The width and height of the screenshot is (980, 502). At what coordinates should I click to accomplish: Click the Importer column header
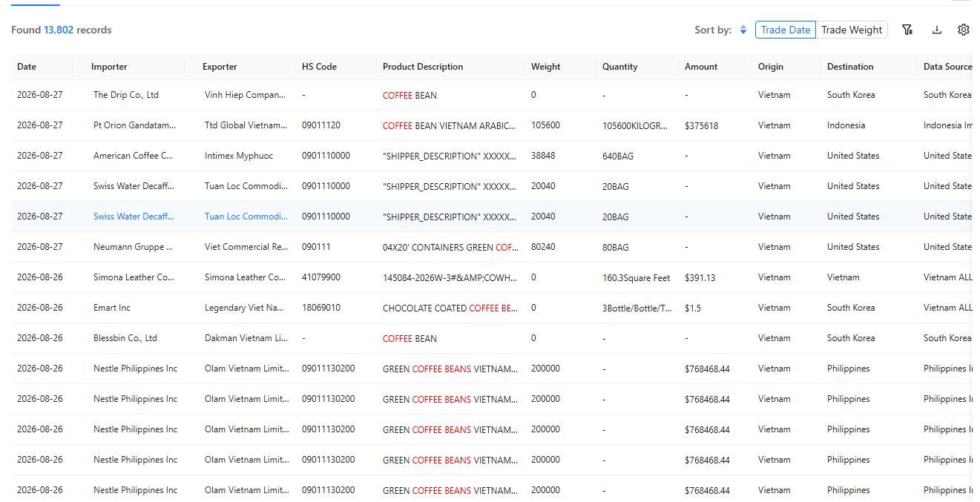point(109,67)
